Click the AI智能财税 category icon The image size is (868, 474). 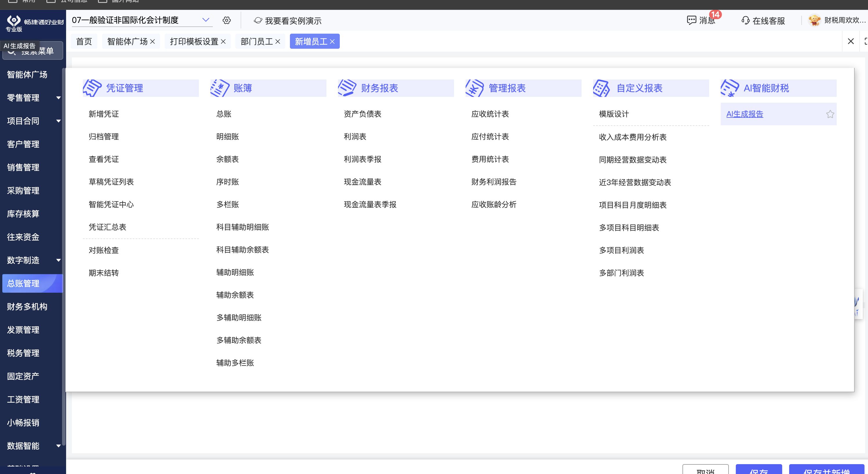729,88
